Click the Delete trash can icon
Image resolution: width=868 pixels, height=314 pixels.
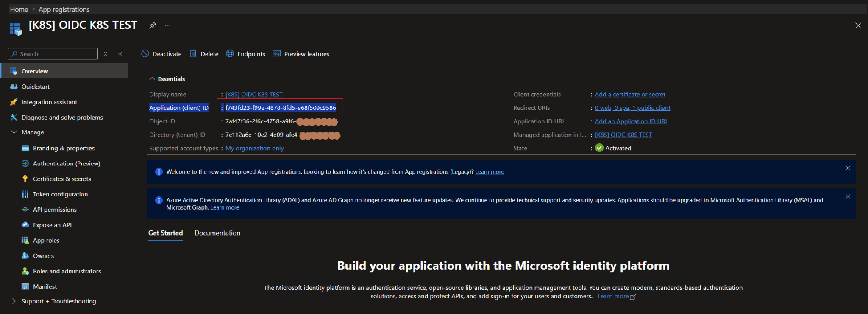coord(193,53)
